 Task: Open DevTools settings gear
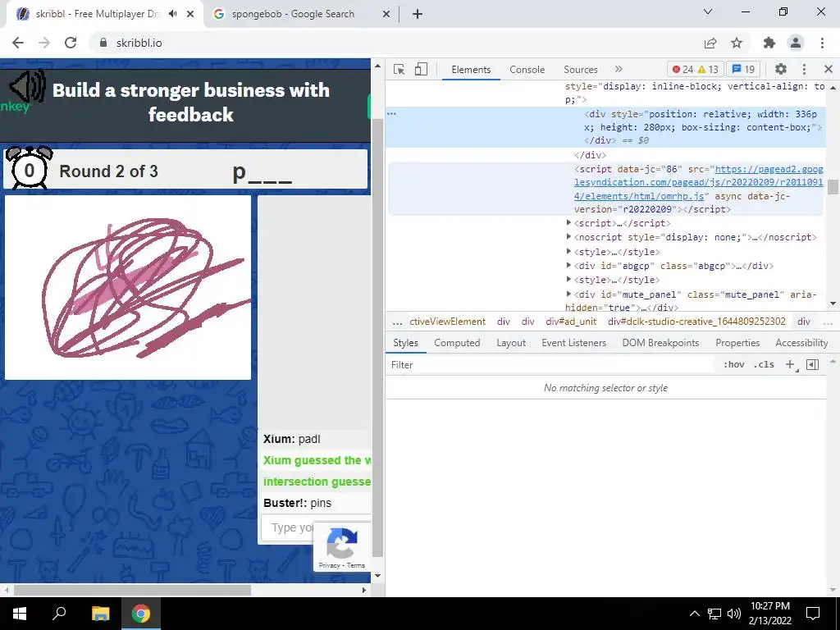click(781, 69)
